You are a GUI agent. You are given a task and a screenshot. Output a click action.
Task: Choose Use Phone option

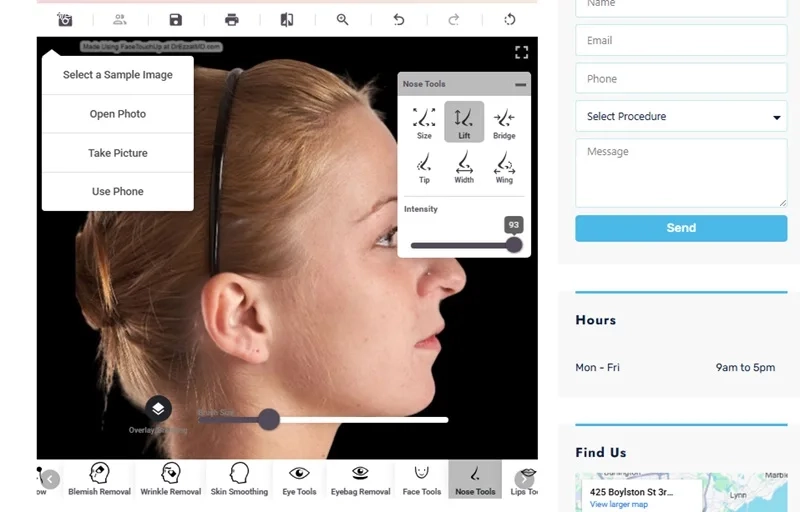(x=118, y=192)
